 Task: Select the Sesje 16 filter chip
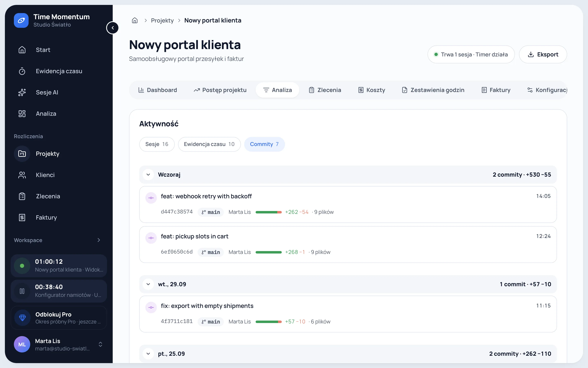157,144
